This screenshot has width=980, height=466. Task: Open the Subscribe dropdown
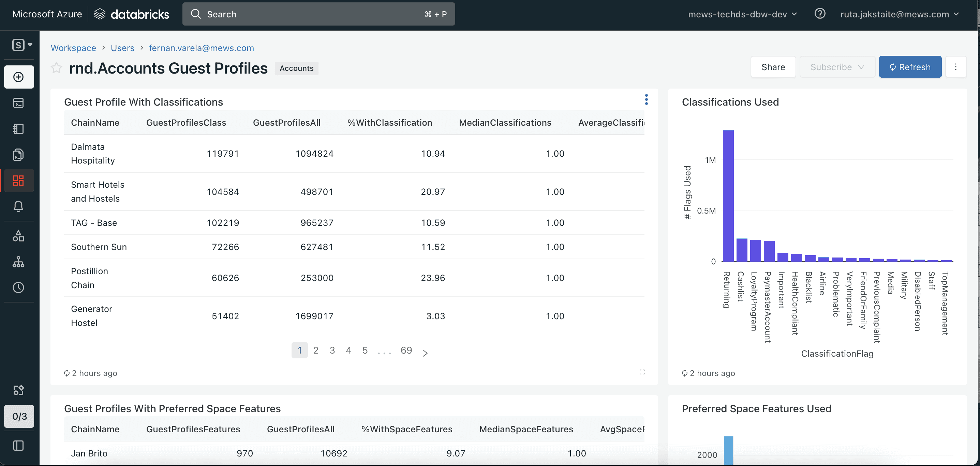[x=837, y=67]
